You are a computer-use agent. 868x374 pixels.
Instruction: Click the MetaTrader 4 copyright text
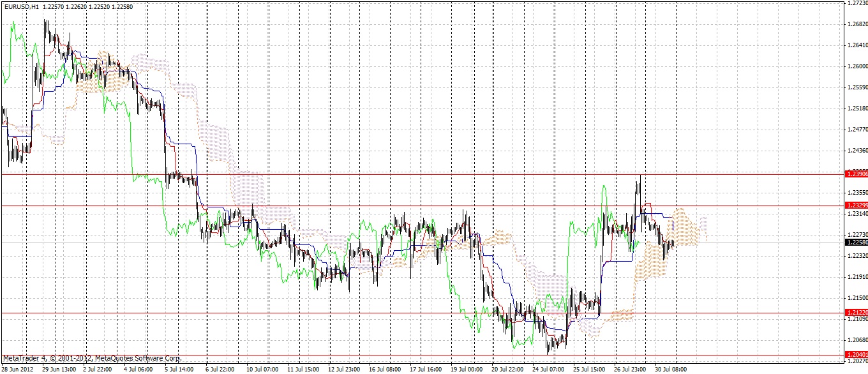[92, 359]
